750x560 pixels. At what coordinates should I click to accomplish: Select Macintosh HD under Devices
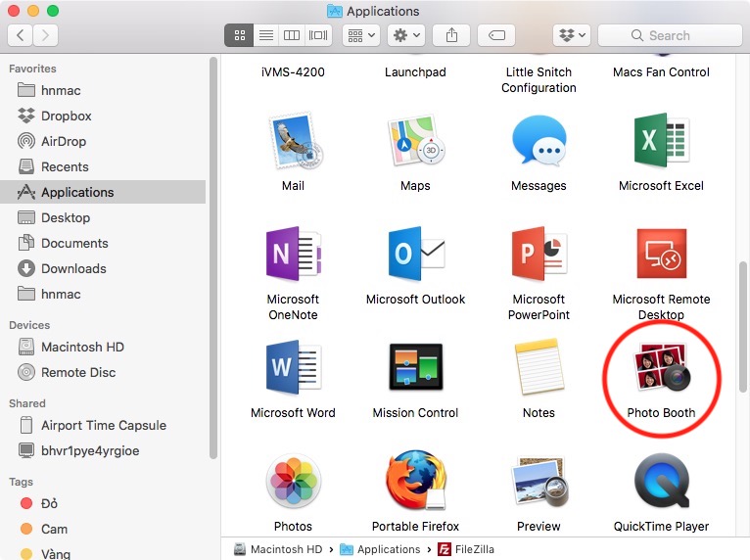103,347
